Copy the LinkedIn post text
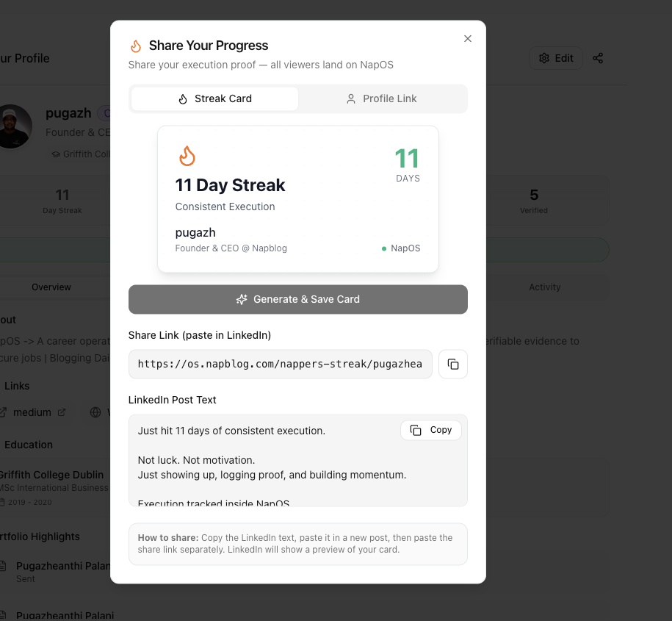This screenshot has height=621, width=672. coord(431,430)
